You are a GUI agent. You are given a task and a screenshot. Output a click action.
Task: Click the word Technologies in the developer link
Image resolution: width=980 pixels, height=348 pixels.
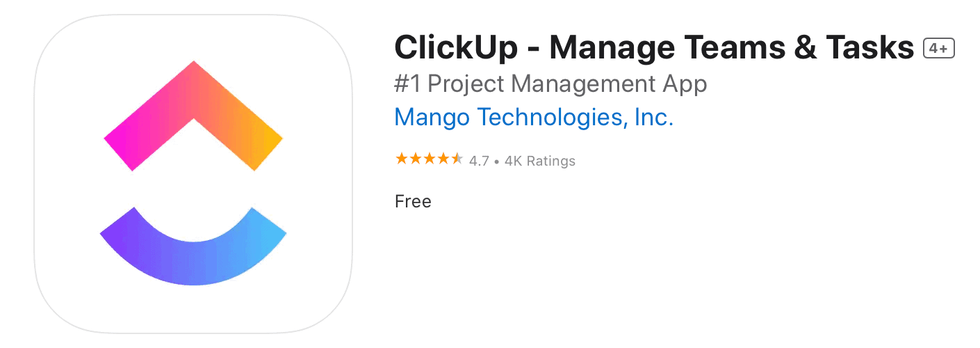click(x=550, y=117)
